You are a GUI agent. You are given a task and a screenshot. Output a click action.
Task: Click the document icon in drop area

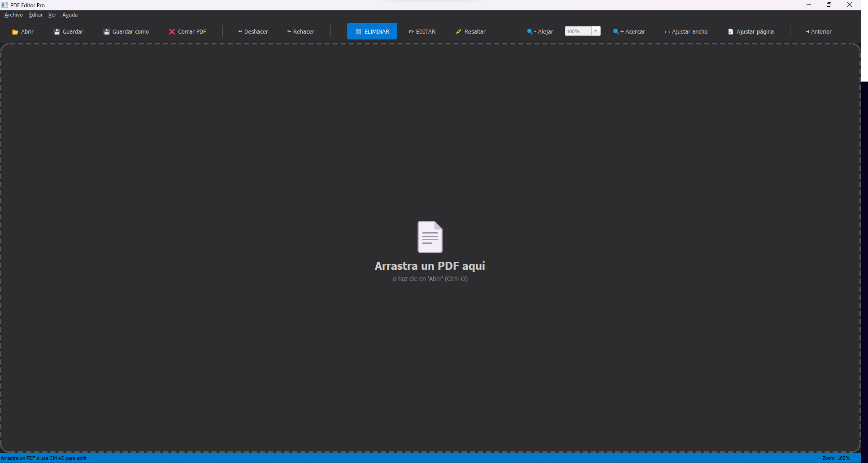(x=430, y=237)
